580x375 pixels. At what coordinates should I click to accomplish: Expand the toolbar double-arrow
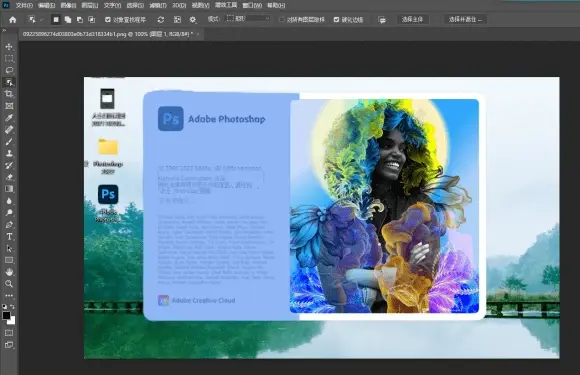pos(4,30)
